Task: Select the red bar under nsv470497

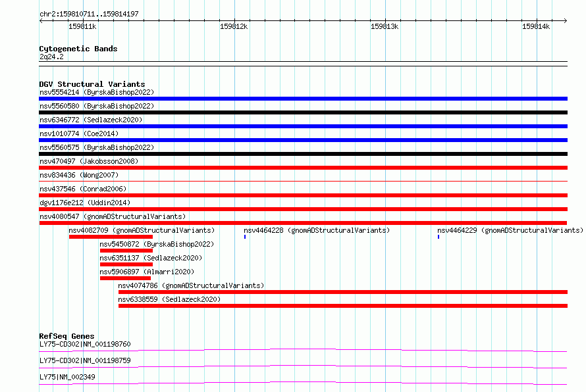Action: point(303,168)
